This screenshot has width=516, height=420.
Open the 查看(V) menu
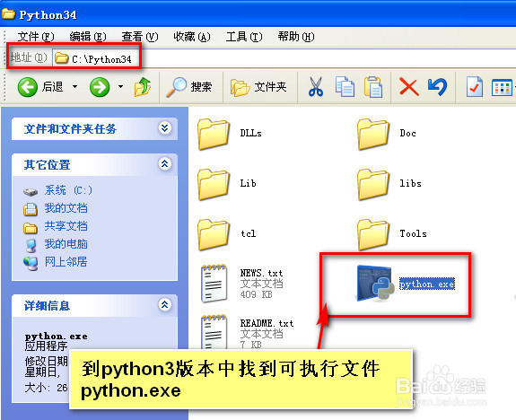140,37
